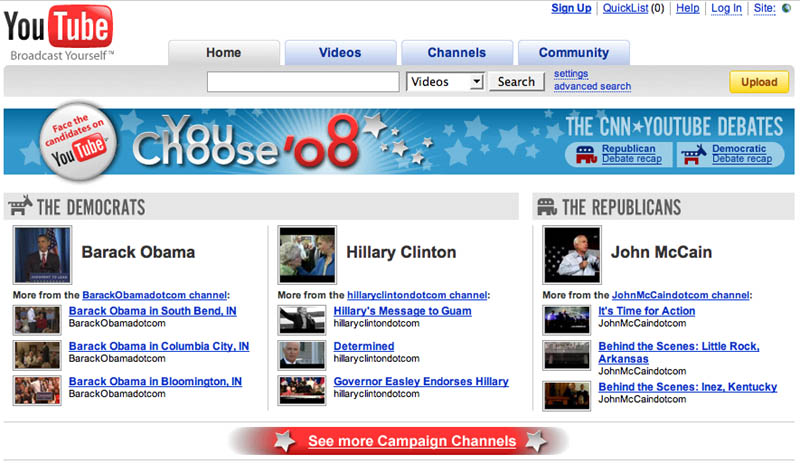Open the advanced search link
800x464 pixels.
(x=592, y=86)
